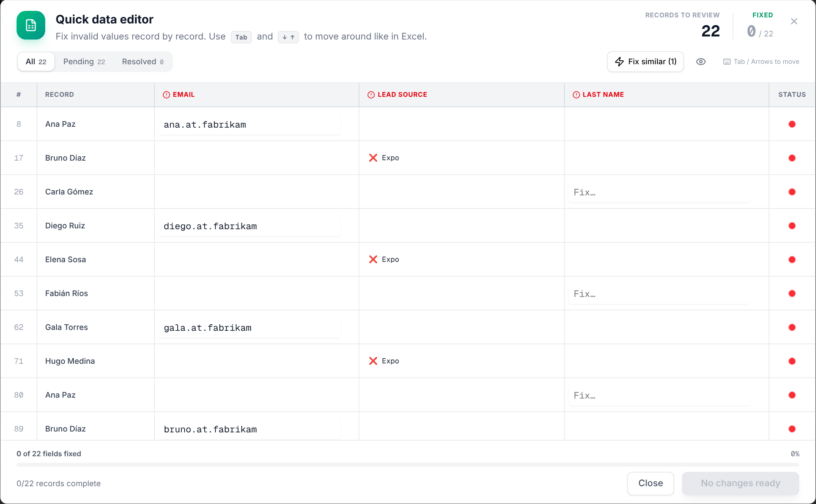Click the LAST NAME column error icon
This screenshot has height=504, width=816.
[x=576, y=95]
